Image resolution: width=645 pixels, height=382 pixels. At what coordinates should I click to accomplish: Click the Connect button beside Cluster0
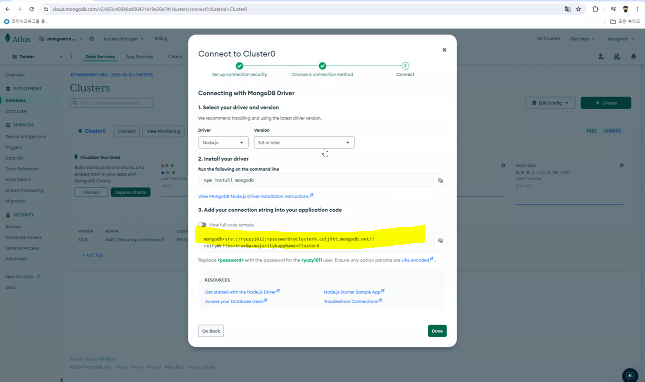click(127, 131)
